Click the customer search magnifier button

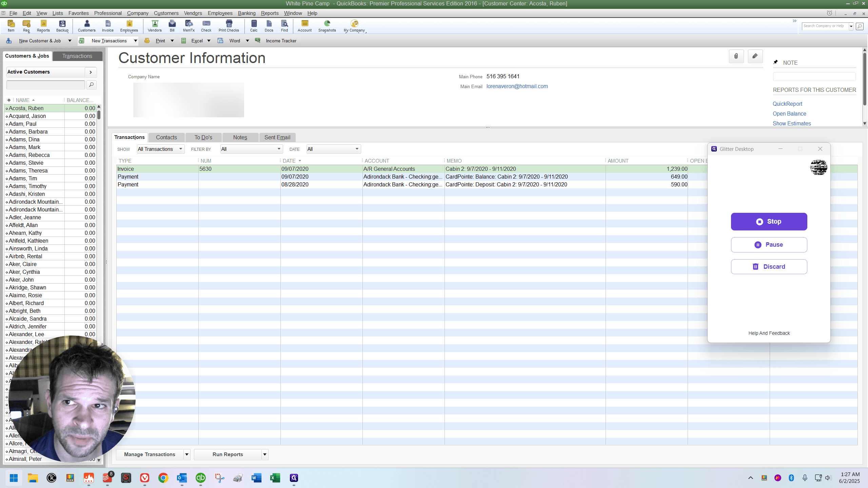pyautogui.click(x=91, y=84)
